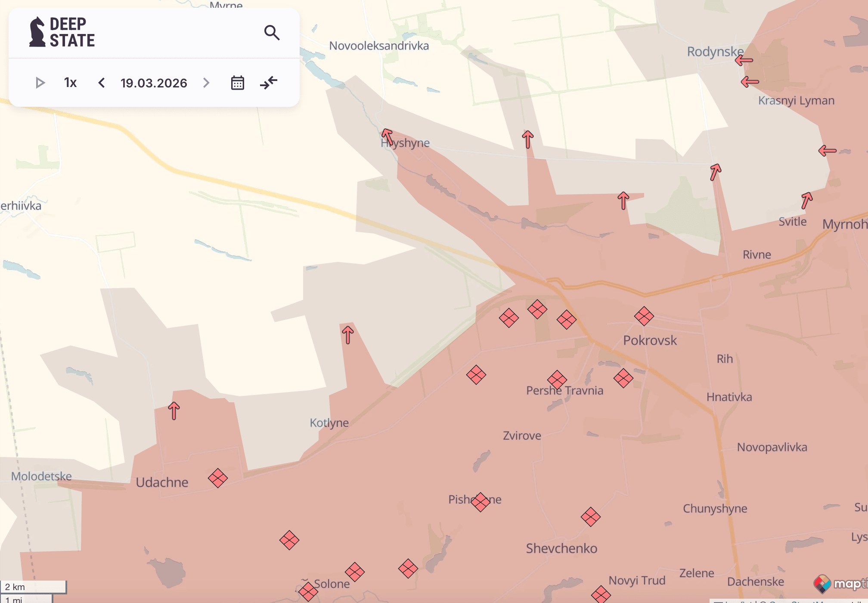This screenshot has width=868, height=603.
Task: Click the 19.03.2026 date field
Action: tap(154, 83)
